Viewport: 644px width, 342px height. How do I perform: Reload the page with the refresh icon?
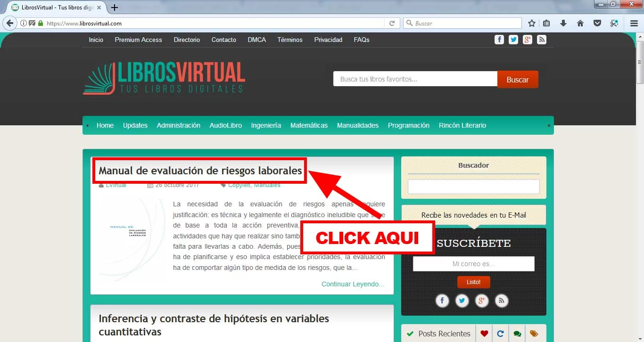[392, 23]
